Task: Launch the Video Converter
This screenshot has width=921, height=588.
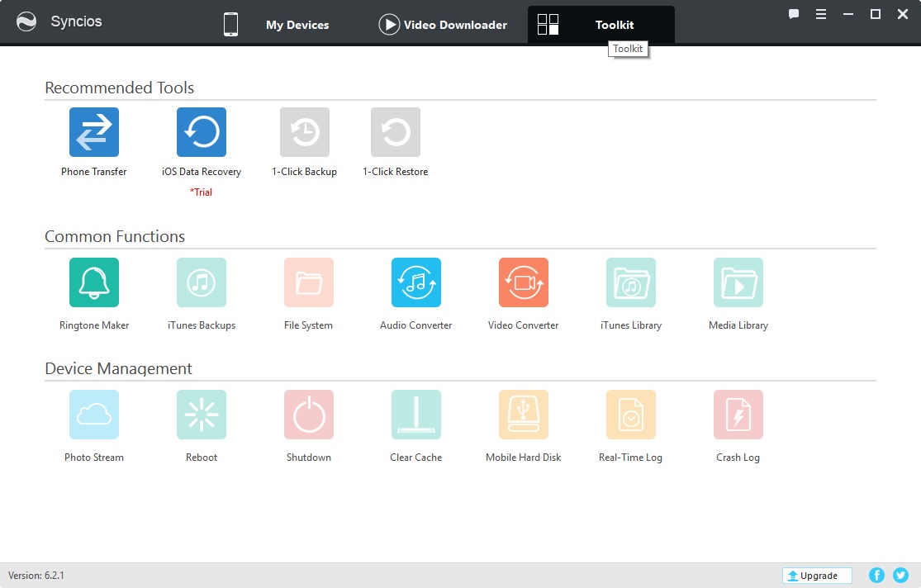Action: click(x=523, y=282)
